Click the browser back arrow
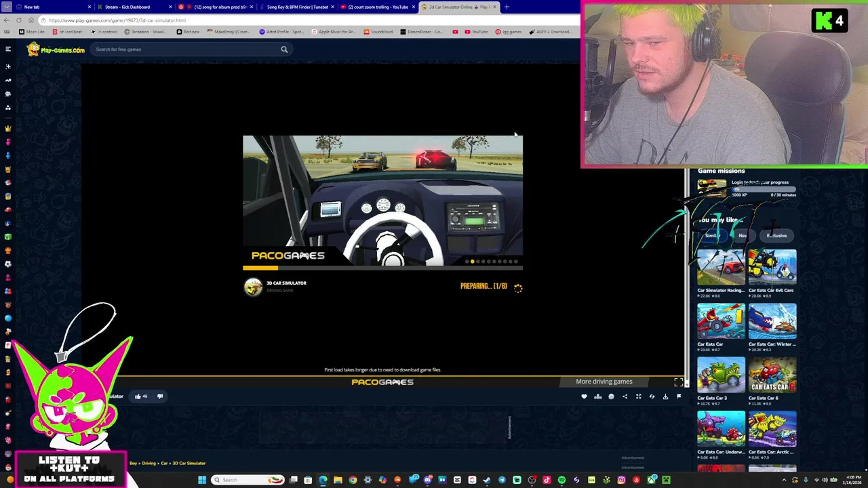The width and height of the screenshot is (868, 488). point(7,20)
